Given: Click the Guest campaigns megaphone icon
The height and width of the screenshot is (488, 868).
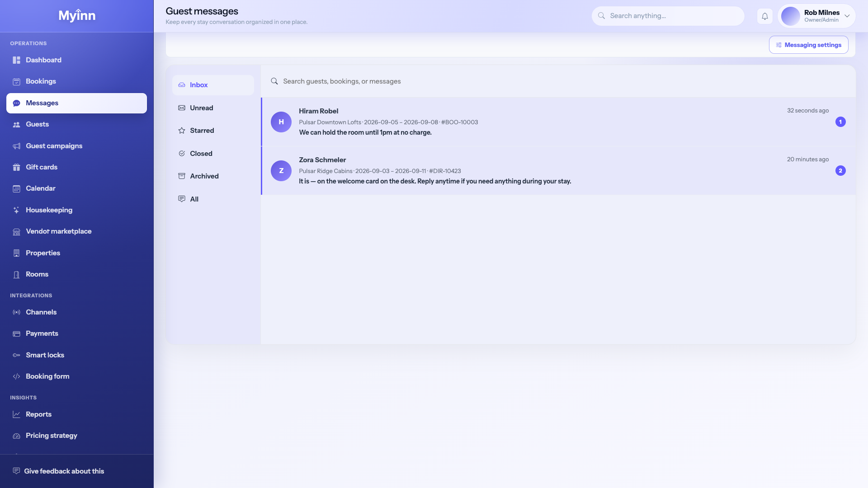Looking at the screenshot, I should (17, 146).
